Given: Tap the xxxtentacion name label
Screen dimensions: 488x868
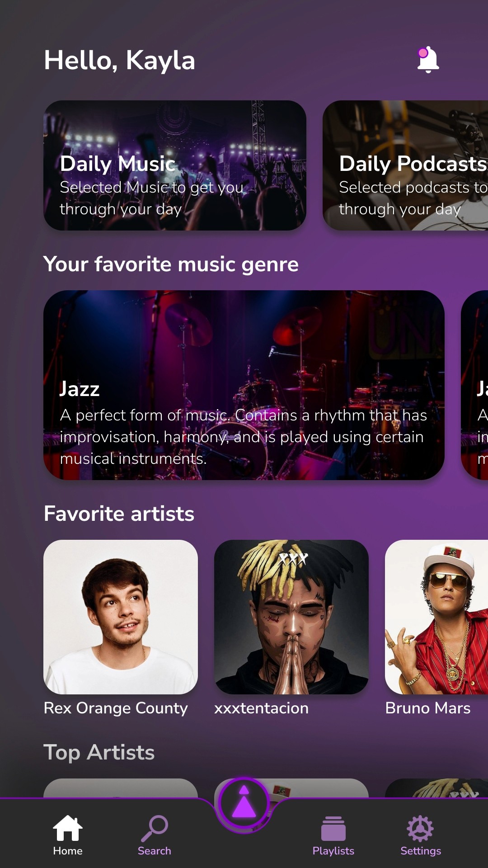Looking at the screenshot, I should click(262, 708).
